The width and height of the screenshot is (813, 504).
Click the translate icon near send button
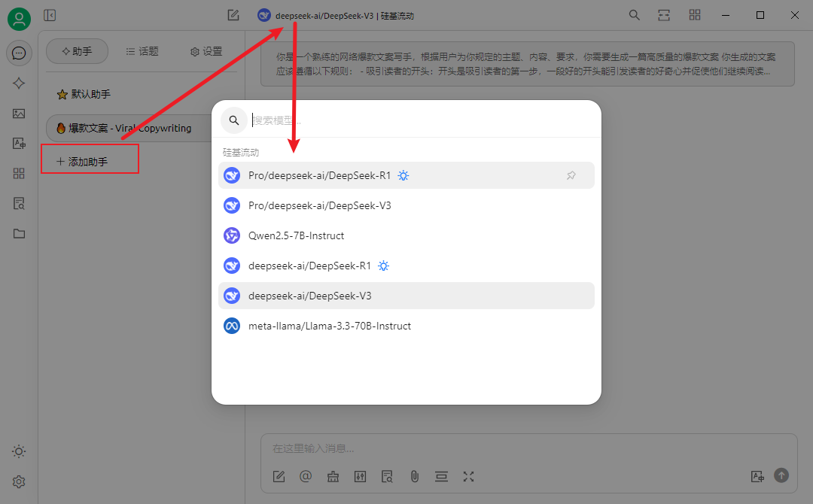tap(757, 477)
